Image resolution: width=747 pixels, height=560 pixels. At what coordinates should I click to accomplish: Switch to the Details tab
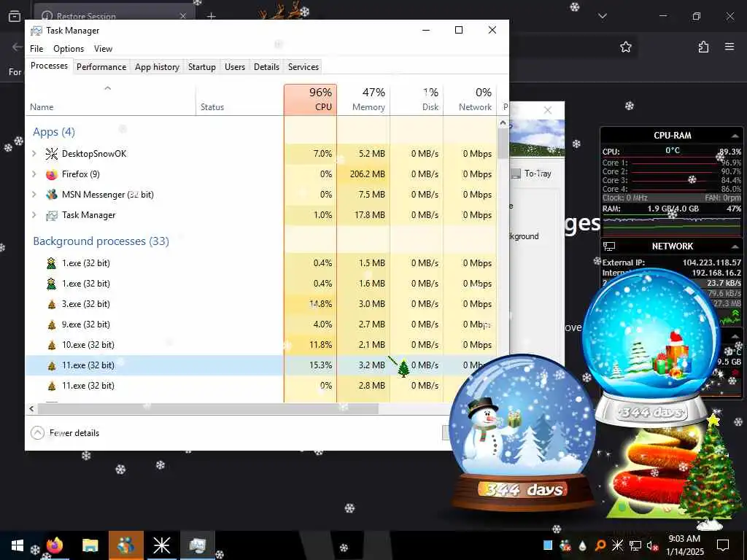(266, 66)
